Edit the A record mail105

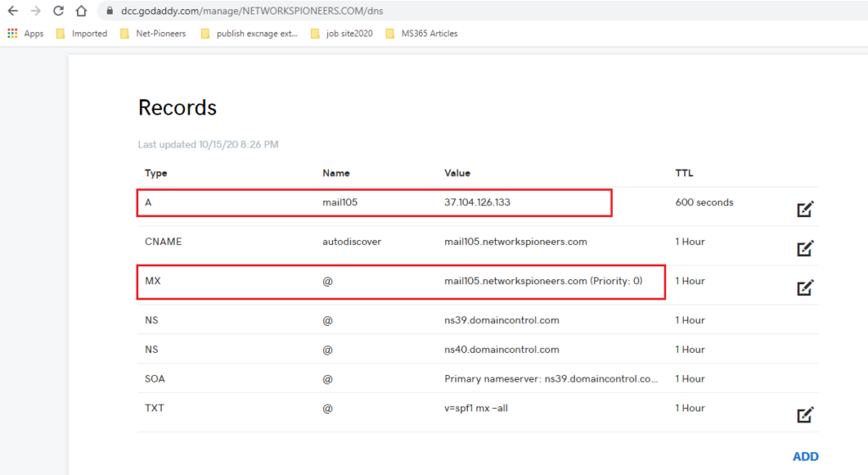[805, 209]
